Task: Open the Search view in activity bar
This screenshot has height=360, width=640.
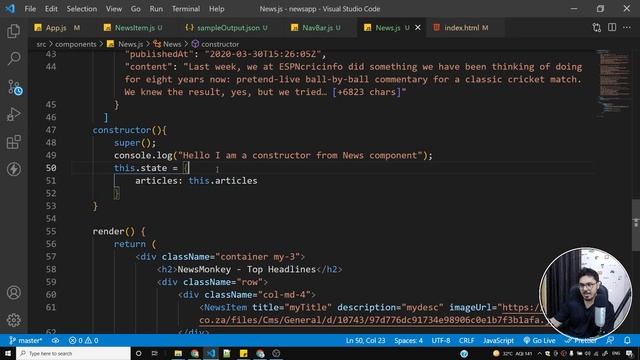Action: coord(13,58)
